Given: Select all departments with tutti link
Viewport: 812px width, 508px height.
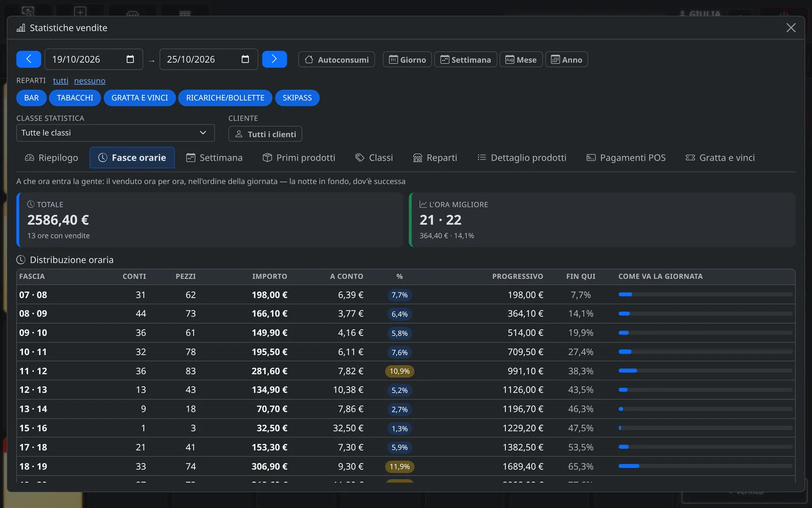Looking at the screenshot, I should point(60,81).
